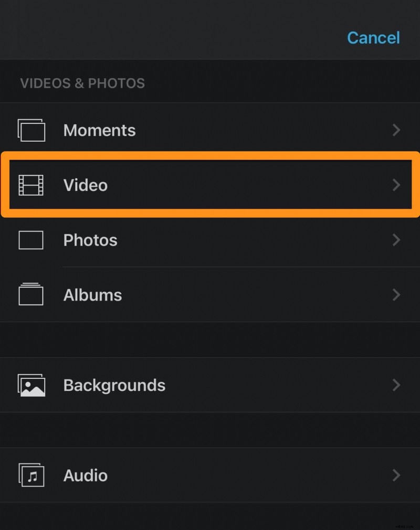Tap Cancel to dismiss the picker
Screen dimensions: 420x530
[x=373, y=38]
